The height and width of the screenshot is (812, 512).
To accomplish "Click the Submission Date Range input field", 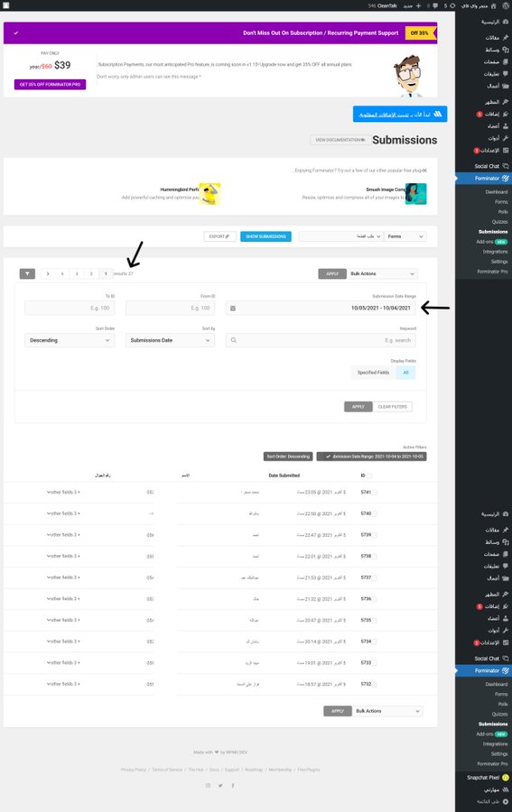I will pyautogui.click(x=321, y=309).
